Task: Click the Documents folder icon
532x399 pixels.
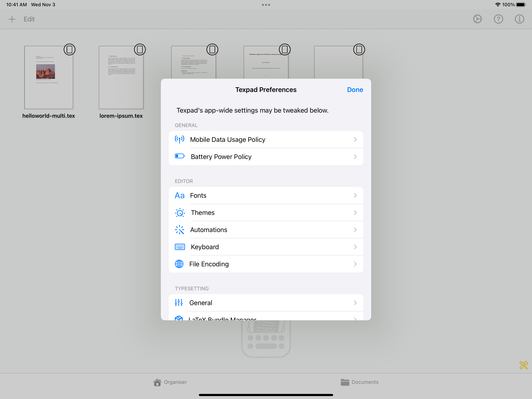Action: click(345, 382)
